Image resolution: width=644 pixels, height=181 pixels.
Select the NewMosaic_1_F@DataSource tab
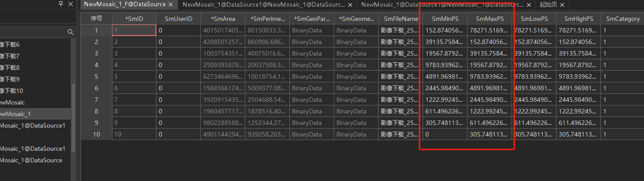125,4
